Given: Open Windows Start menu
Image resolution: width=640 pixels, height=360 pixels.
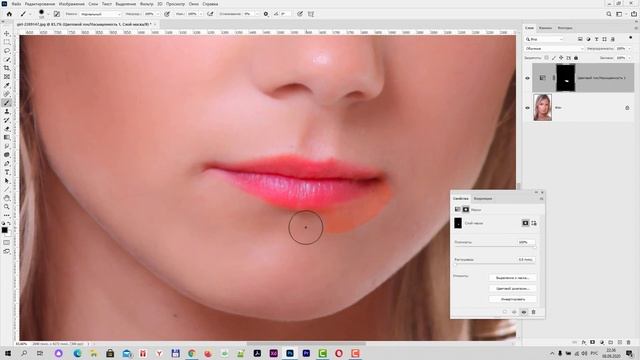Looking at the screenshot, I should click(x=7, y=353).
